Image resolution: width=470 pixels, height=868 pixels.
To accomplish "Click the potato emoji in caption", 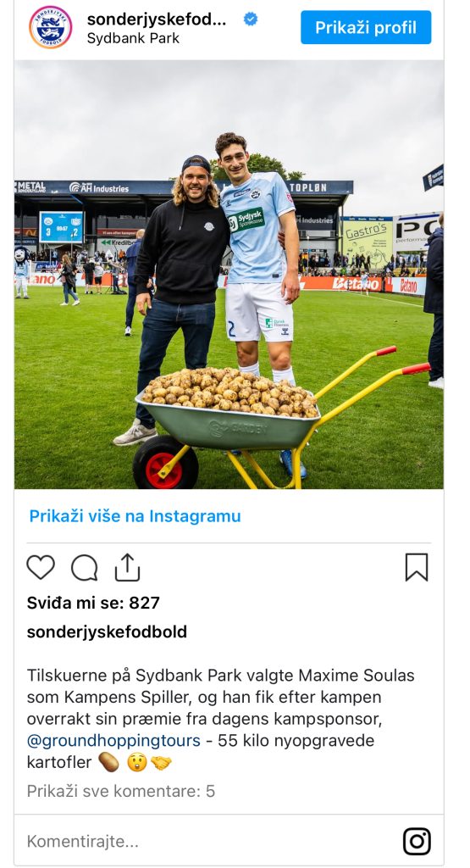I will [109, 762].
